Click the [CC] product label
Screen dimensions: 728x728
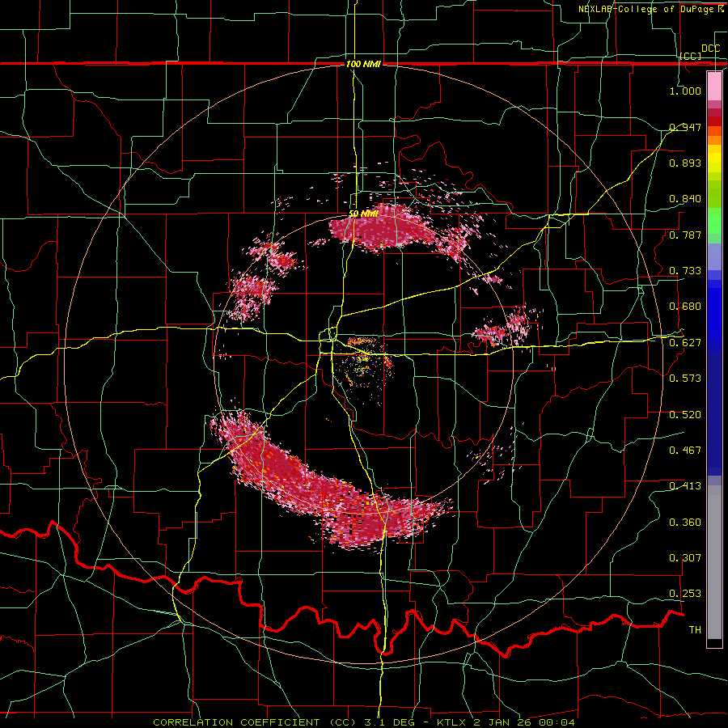click(691, 56)
